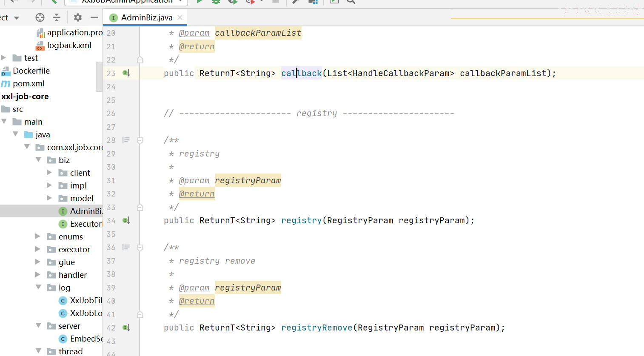Click implementation gutter icon beside callback method
Image resolution: width=644 pixels, height=356 pixels.
126,73
